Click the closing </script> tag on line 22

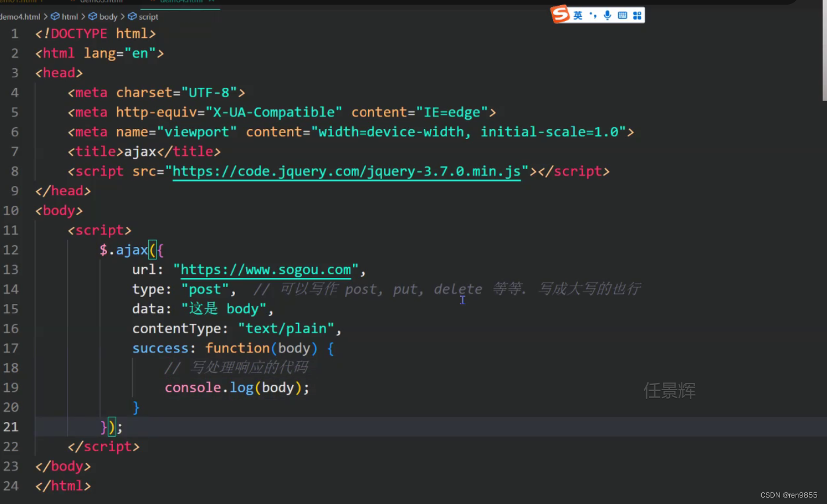tap(104, 446)
